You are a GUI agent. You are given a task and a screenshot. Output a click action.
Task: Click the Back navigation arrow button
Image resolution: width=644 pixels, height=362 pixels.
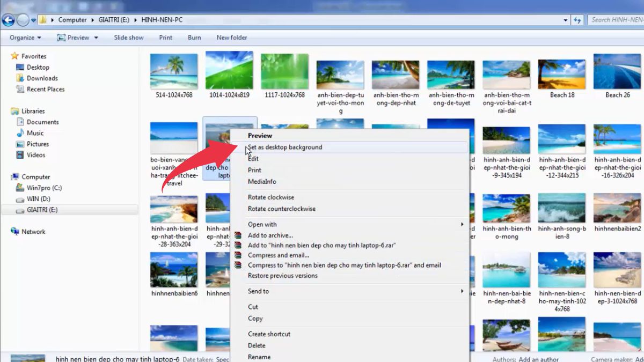pyautogui.click(x=8, y=20)
